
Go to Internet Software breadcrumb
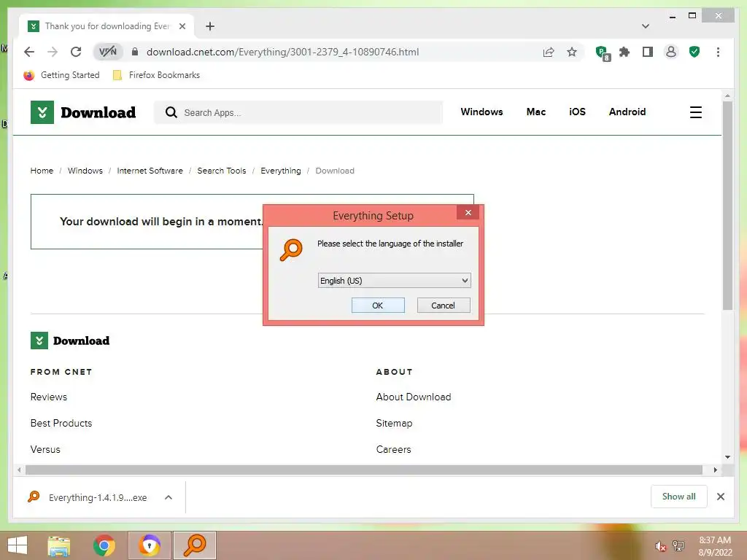point(150,171)
